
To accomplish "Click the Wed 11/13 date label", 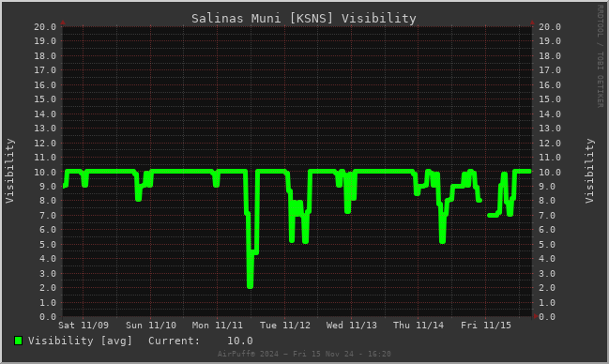I will tap(352, 326).
